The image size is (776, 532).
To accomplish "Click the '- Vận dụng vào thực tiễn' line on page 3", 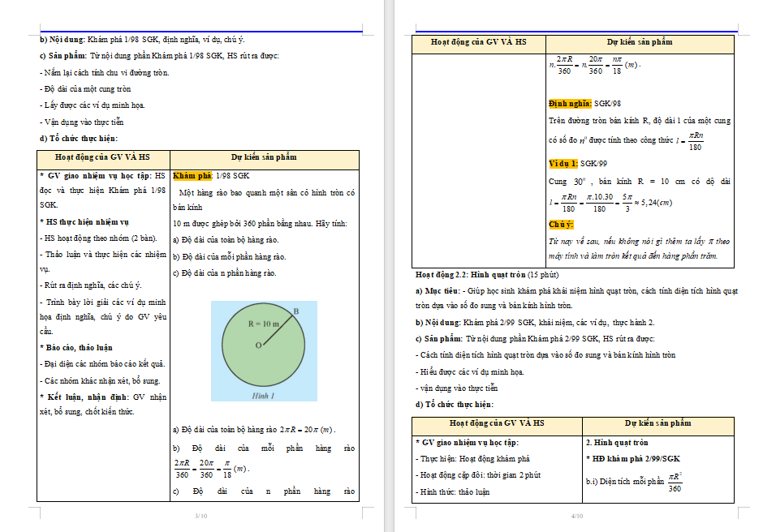I will click(x=81, y=122).
